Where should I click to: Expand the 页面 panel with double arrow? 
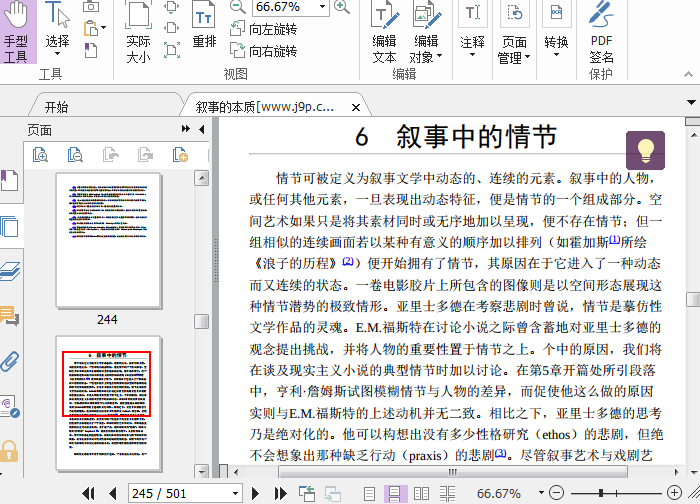click(x=186, y=129)
